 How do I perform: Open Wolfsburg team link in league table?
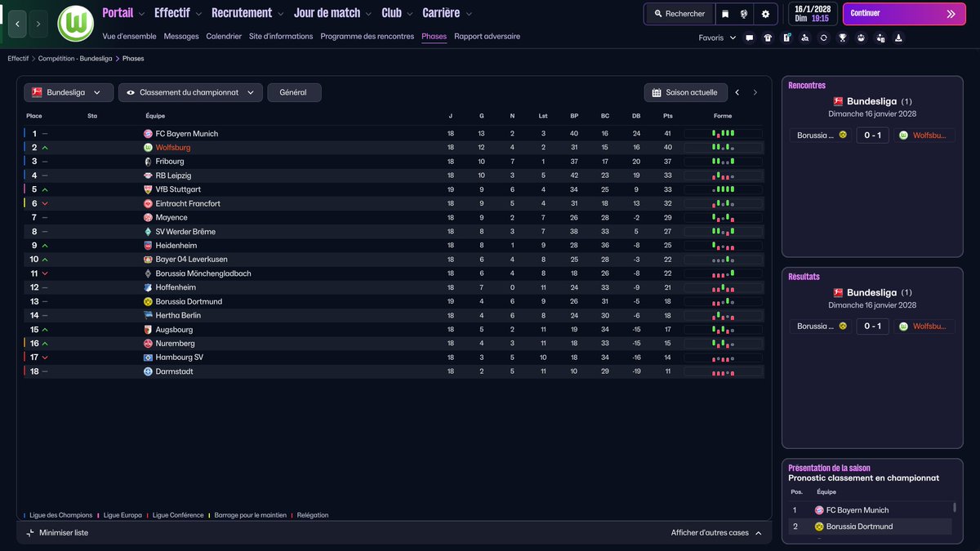point(173,148)
